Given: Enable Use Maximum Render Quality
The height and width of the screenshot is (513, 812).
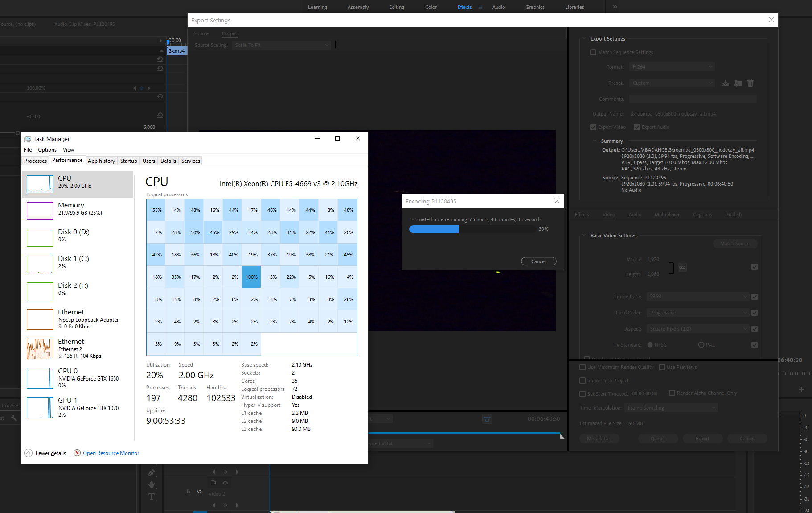Looking at the screenshot, I should (582, 367).
